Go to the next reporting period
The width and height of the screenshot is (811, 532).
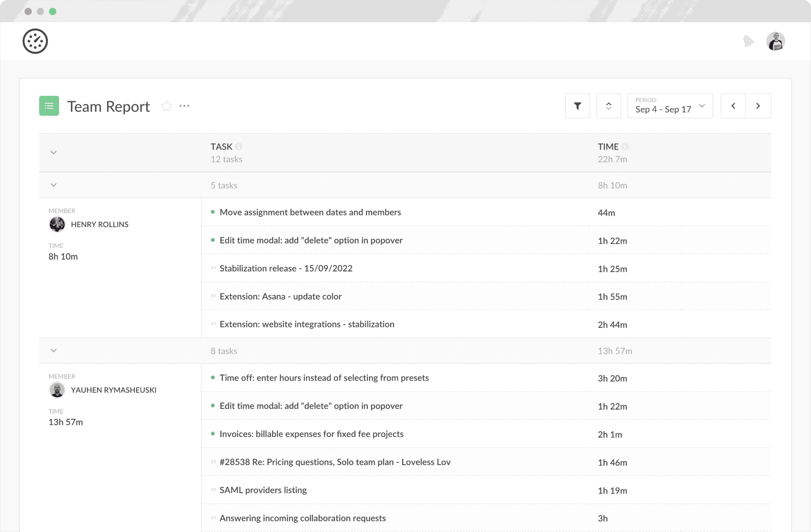[x=758, y=106]
